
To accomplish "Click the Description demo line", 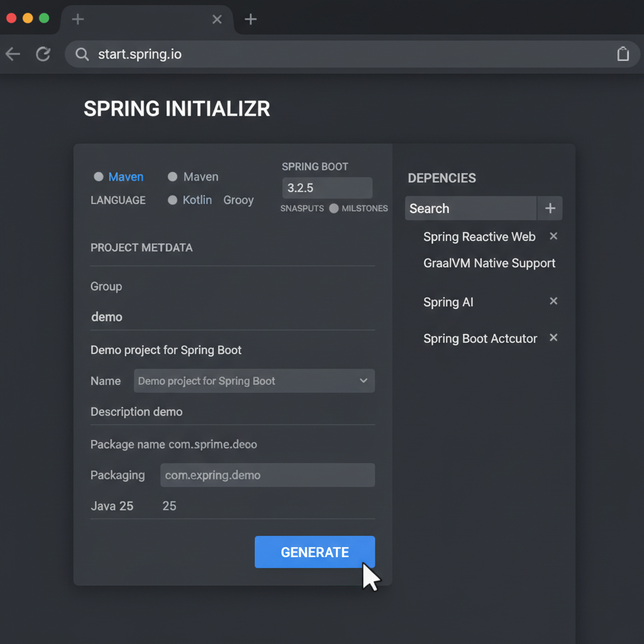I will [x=136, y=412].
